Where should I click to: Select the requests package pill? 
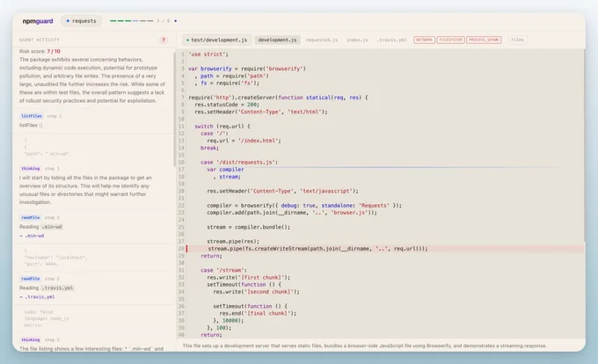pyautogui.click(x=81, y=21)
